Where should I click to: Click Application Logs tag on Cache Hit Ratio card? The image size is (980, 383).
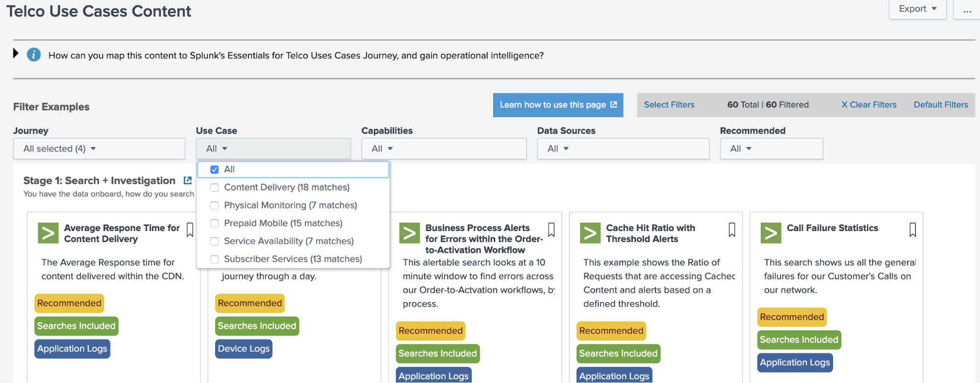click(x=614, y=376)
